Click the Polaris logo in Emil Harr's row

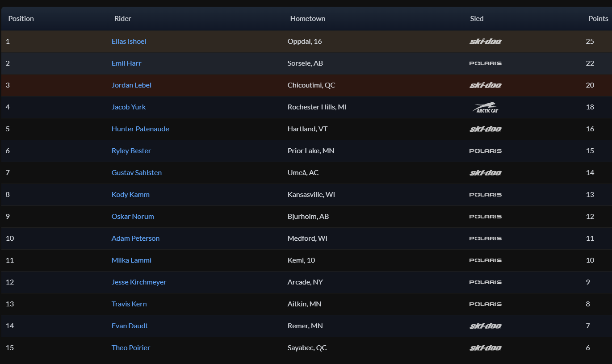click(x=486, y=63)
